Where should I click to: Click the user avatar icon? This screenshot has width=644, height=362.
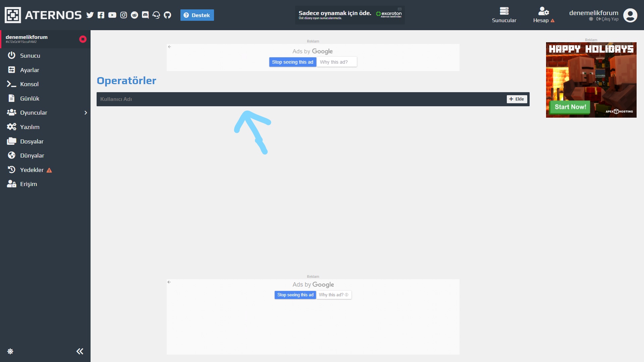630,15
